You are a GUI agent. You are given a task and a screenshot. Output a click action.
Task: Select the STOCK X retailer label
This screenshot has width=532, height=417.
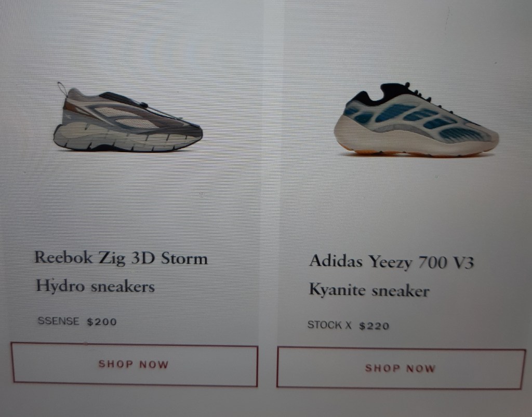329,325
